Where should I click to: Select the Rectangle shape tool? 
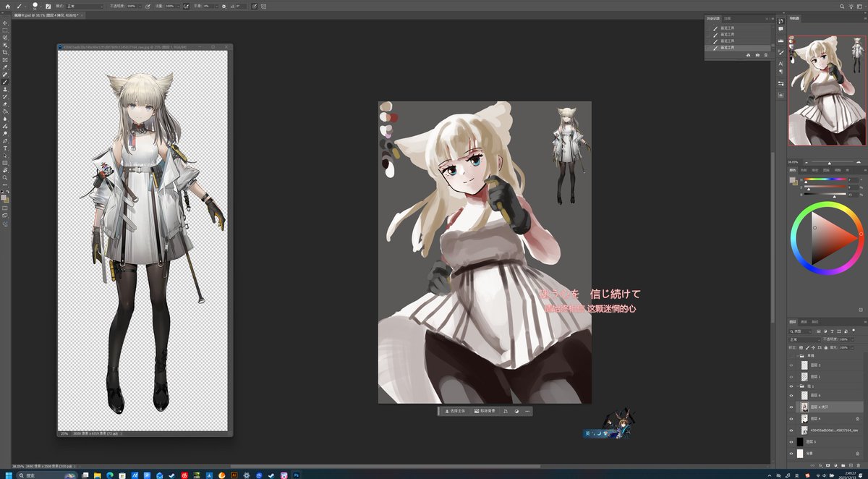tap(6, 163)
